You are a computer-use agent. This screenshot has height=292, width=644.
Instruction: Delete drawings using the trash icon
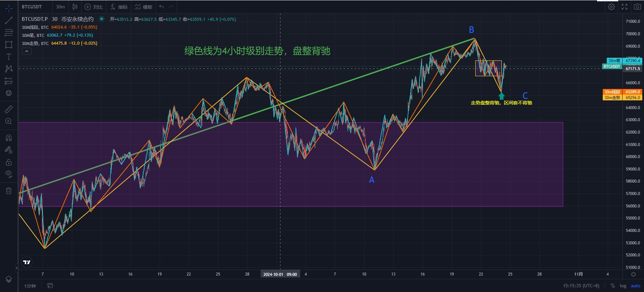pos(9,191)
